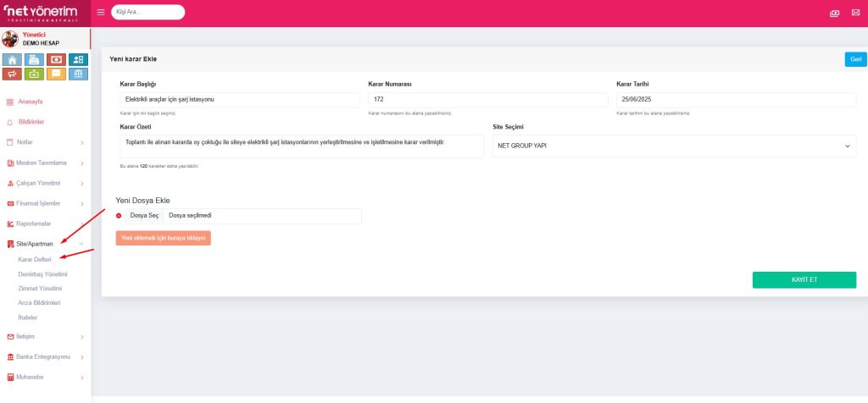Click the red banknote shortcut tile
The height and width of the screenshot is (403, 868).
point(56,60)
